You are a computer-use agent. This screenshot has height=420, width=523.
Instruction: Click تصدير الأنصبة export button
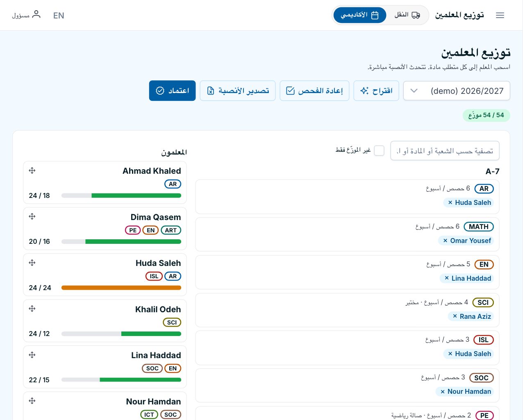point(238,91)
